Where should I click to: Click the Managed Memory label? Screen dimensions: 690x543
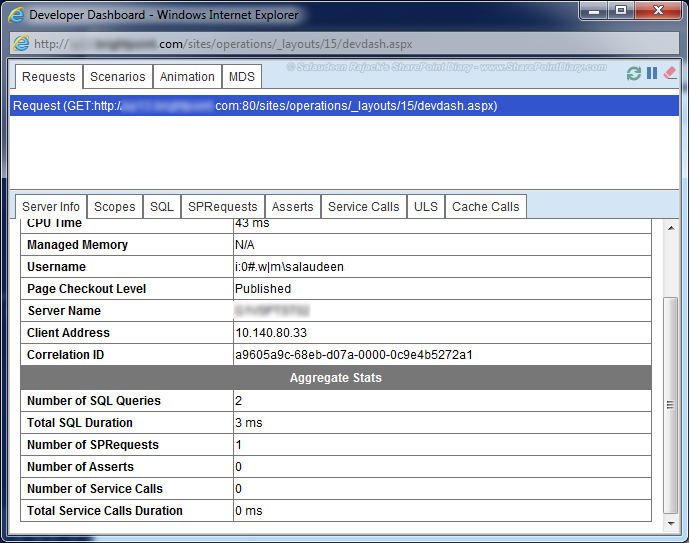pyautogui.click(x=77, y=245)
